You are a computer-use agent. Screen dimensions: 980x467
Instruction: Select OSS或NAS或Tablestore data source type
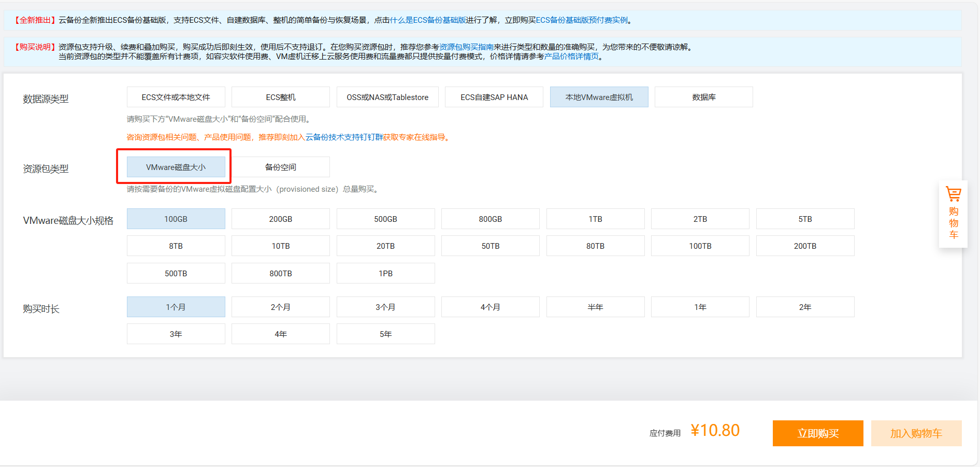click(387, 97)
